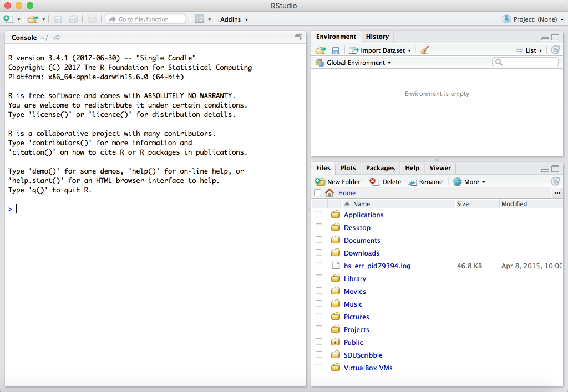Click the Print icon in toolbar
The width and height of the screenshot is (568, 392).
coord(93,19)
